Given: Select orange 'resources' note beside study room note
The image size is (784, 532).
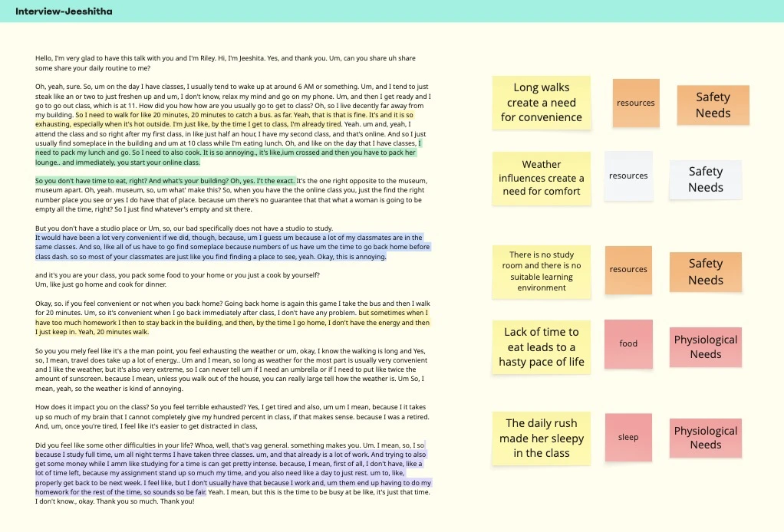Looking at the screenshot, I should click(x=628, y=269).
